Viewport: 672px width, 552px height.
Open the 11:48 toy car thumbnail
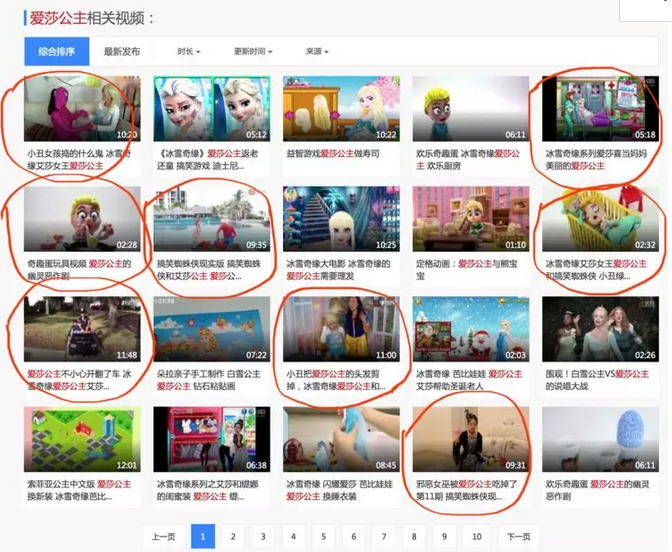(82, 329)
